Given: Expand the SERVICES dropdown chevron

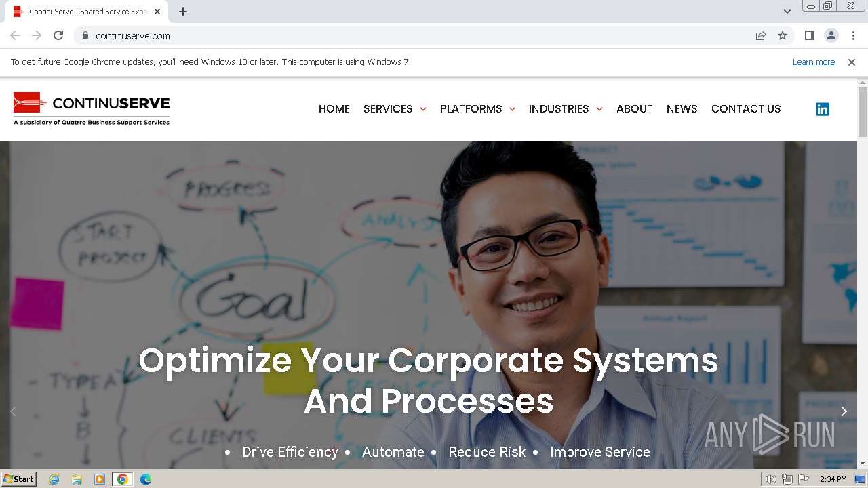Looking at the screenshot, I should (423, 109).
